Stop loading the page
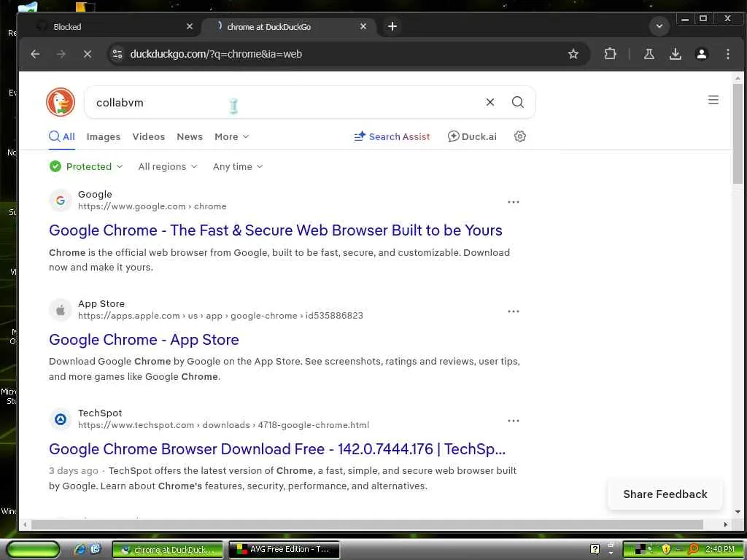Image resolution: width=747 pixels, height=560 pixels. point(88,54)
